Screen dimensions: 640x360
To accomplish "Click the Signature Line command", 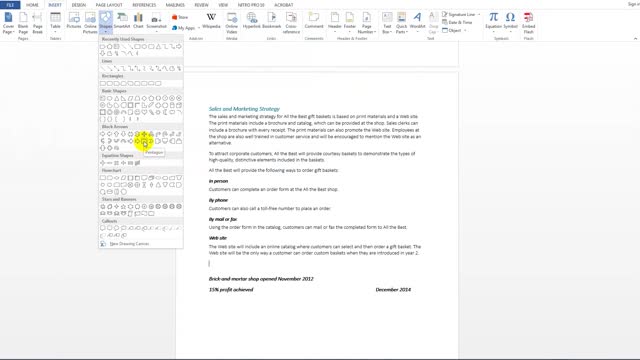I will 461,14.
